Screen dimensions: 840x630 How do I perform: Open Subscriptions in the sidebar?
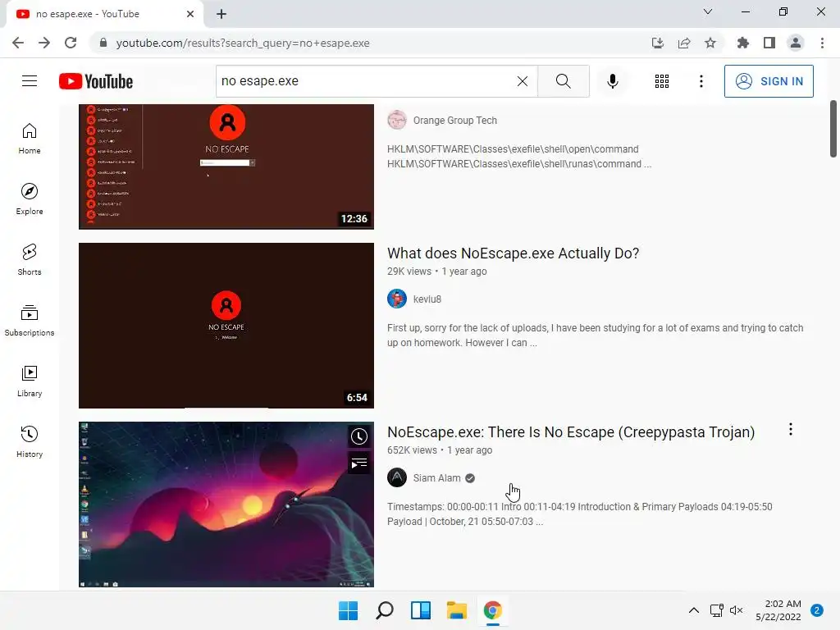click(x=30, y=321)
